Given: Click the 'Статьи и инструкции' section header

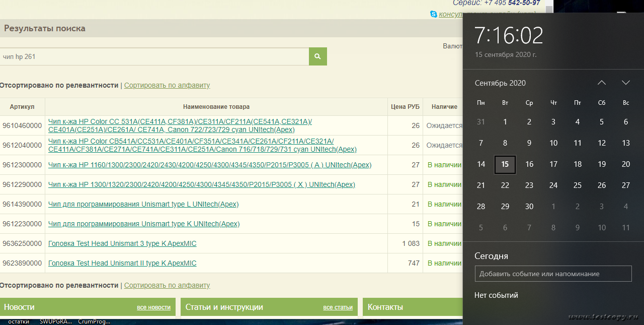Looking at the screenshot, I should click(224, 307).
